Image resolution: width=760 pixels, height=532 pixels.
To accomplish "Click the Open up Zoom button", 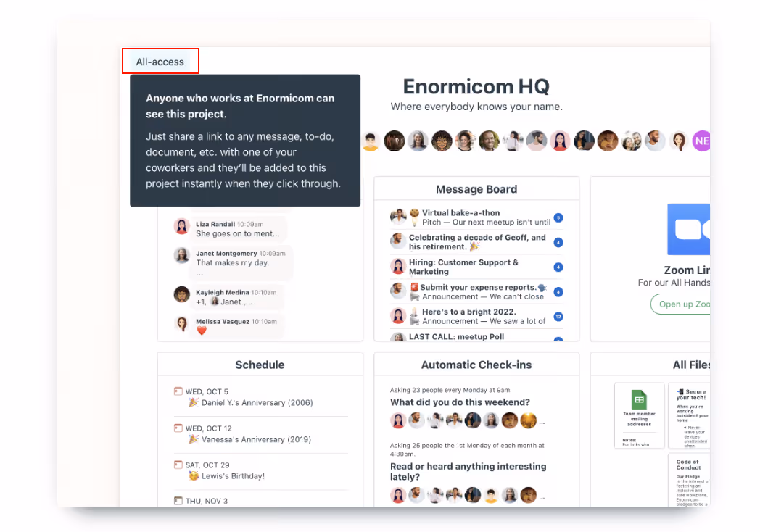I will [680, 304].
